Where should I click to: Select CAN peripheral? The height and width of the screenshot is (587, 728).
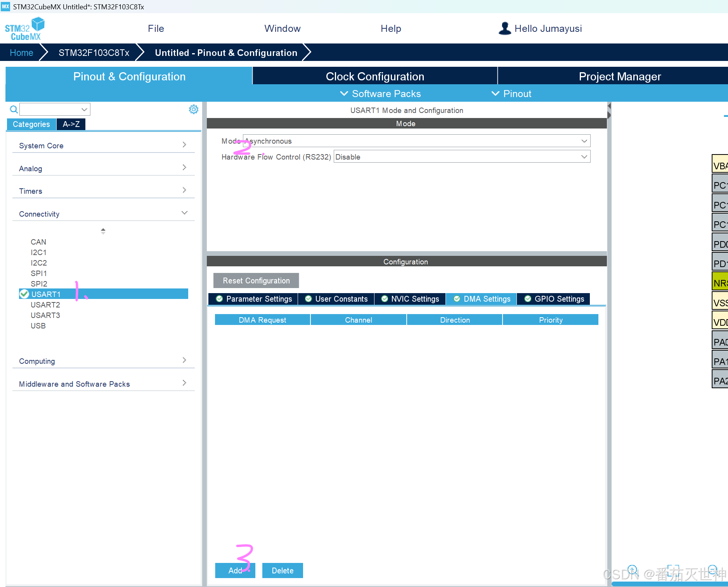coord(38,241)
